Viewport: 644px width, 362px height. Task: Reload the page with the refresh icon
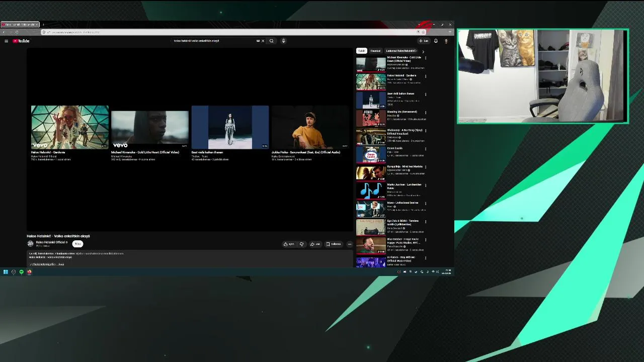[x=17, y=32]
